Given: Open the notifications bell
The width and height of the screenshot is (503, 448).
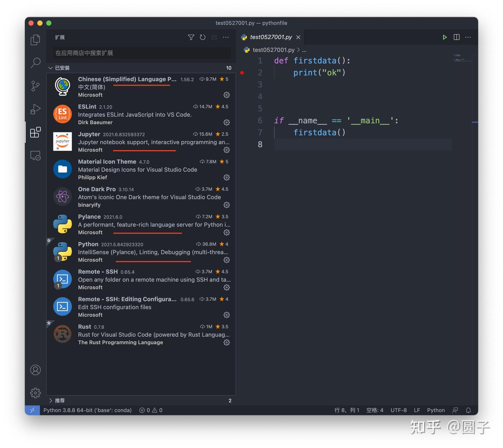Looking at the screenshot, I should tap(468, 410).
